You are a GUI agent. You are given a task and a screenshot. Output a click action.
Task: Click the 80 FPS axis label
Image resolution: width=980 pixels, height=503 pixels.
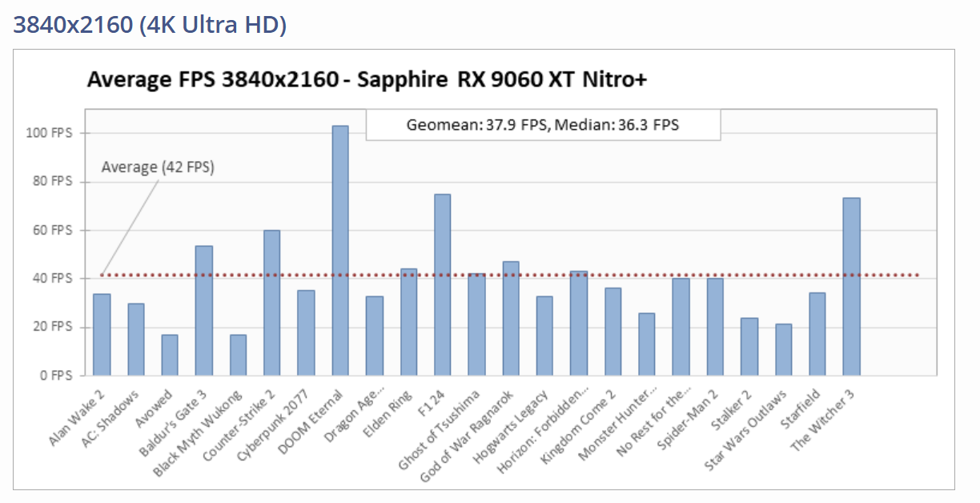53,182
